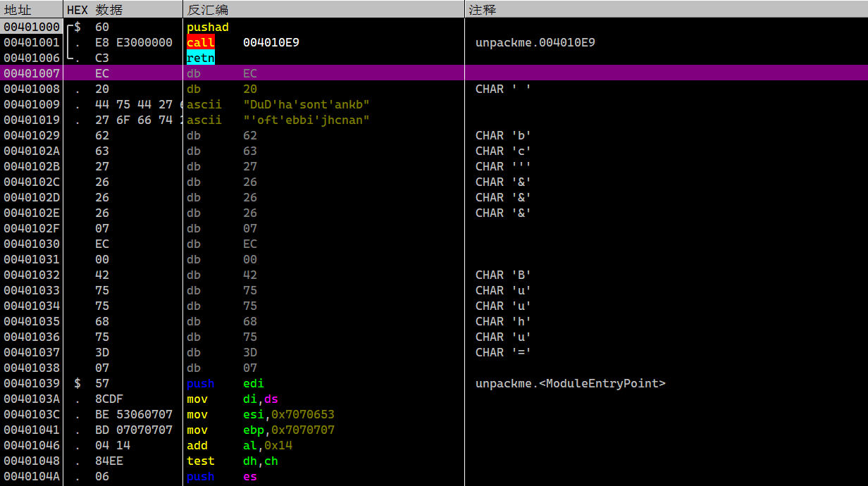Click the 反汇编 column header

click(x=207, y=10)
